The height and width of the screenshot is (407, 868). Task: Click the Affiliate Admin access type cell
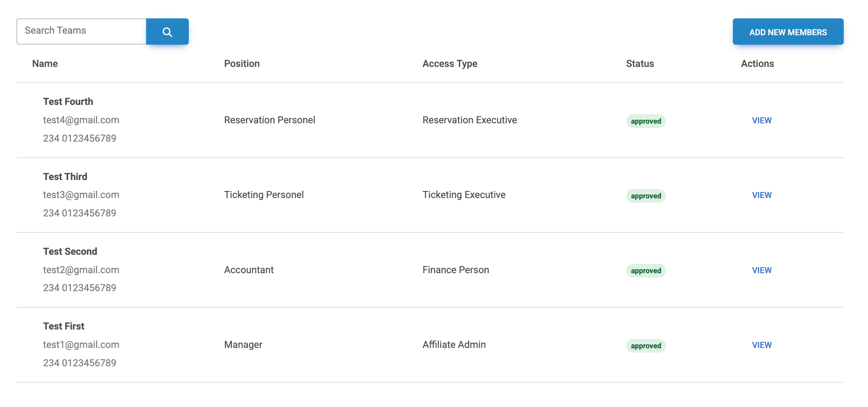(x=454, y=345)
